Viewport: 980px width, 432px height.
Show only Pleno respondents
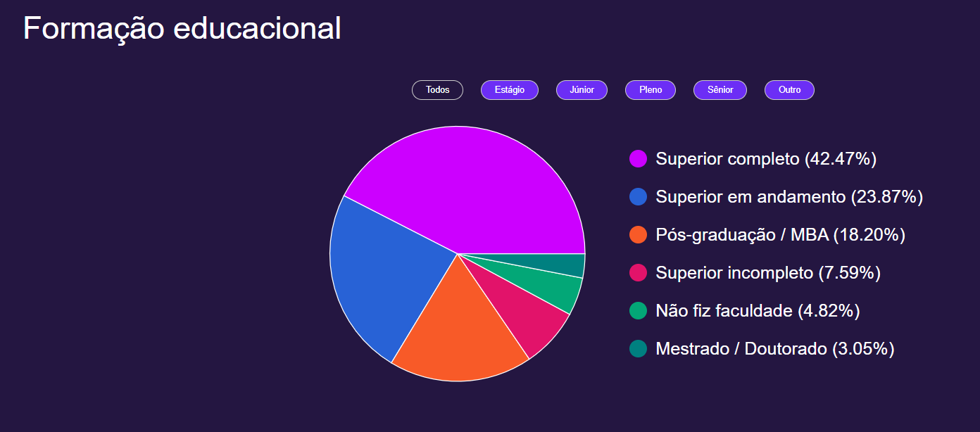pyautogui.click(x=651, y=90)
